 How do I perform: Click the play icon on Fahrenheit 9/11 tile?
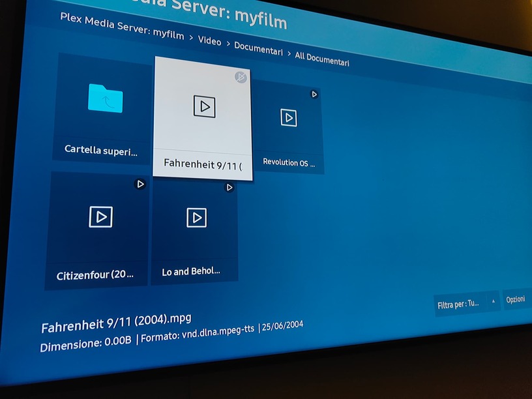[204, 106]
